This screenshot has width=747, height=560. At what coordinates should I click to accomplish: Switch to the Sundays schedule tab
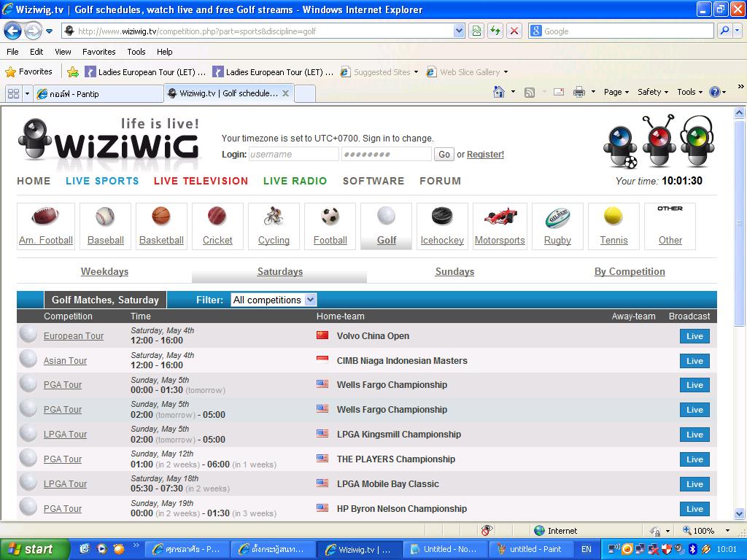point(454,271)
